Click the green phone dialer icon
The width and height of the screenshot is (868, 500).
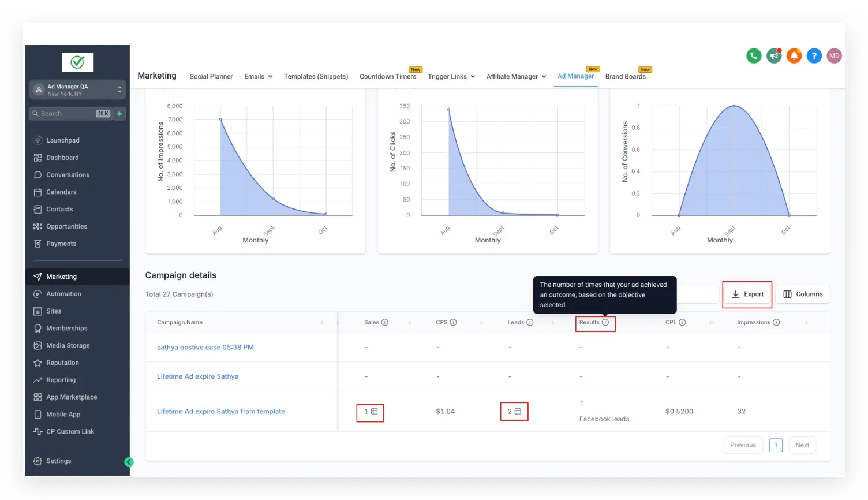[x=754, y=56]
